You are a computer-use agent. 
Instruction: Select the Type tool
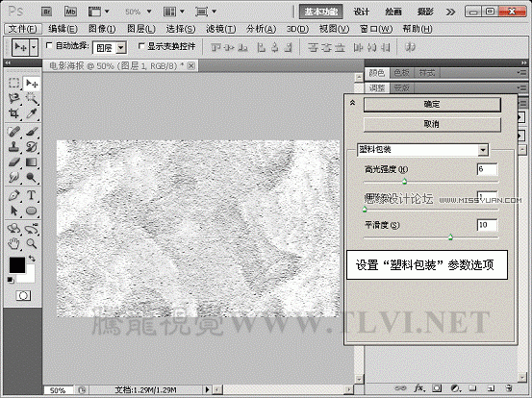click(x=32, y=195)
